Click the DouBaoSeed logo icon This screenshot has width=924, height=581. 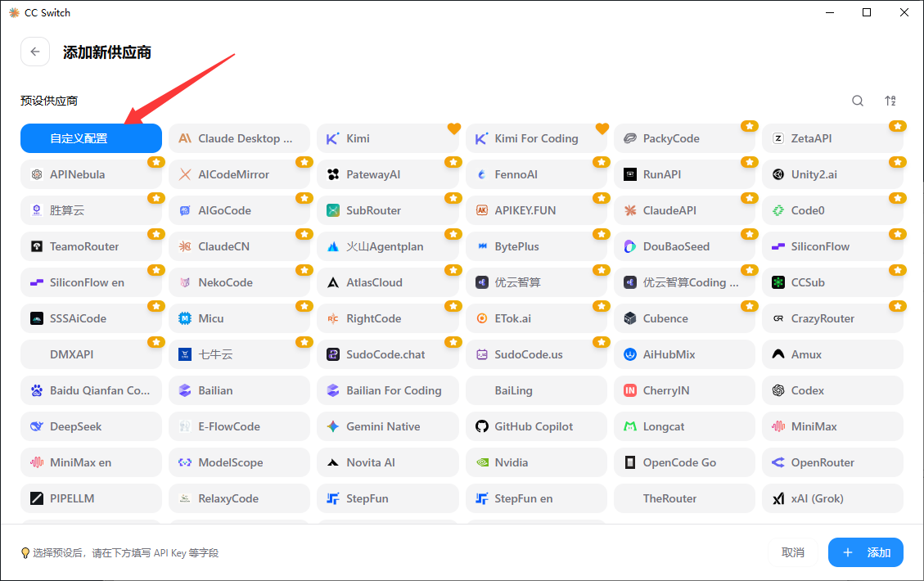(x=630, y=246)
